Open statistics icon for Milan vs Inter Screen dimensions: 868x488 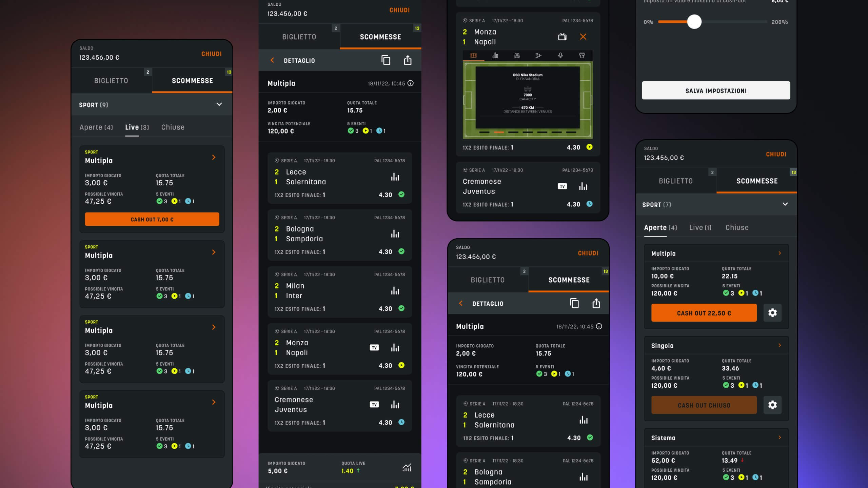tap(395, 291)
